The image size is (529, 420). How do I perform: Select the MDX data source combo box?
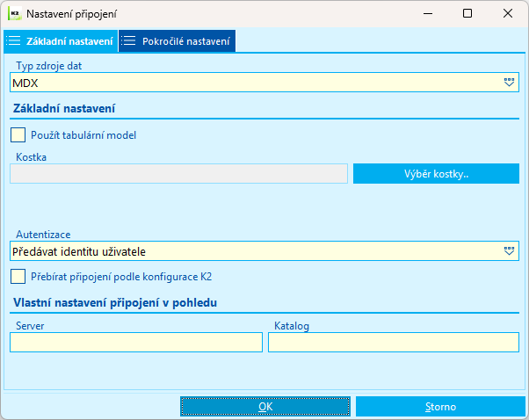point(255,82)
